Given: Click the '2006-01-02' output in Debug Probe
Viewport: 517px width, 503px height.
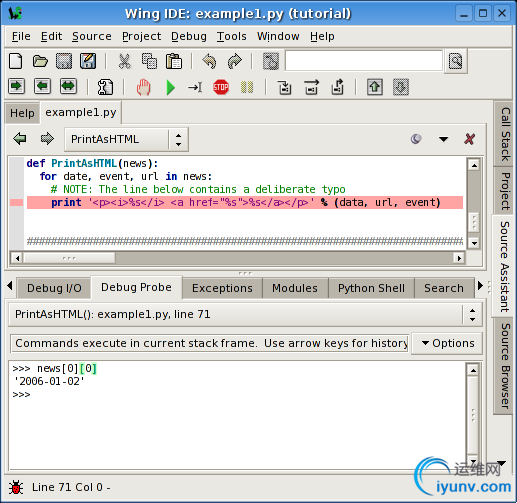Looking at the screenshot, I should point(49,381).
